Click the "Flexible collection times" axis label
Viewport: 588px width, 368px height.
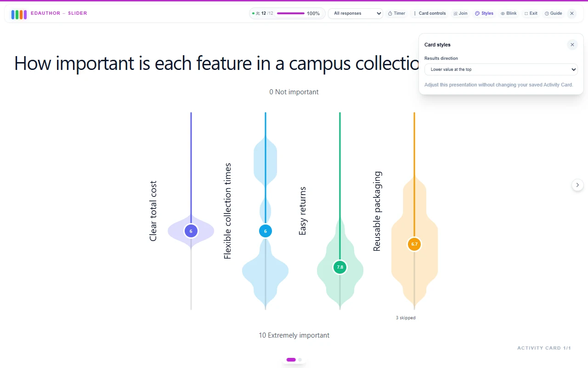pyautogui.click(x=228, y=211)
